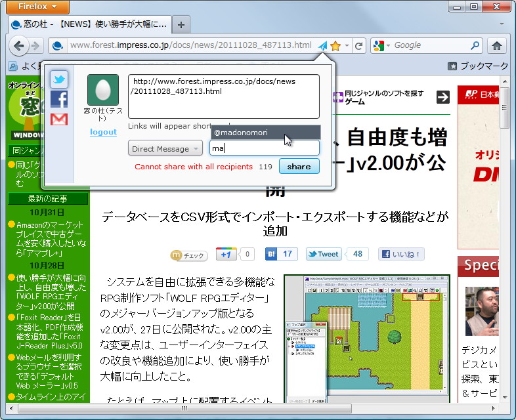The height and width of the screenshot is (420, 516).
Task: Open the home page button
Action: click(496, 46)
